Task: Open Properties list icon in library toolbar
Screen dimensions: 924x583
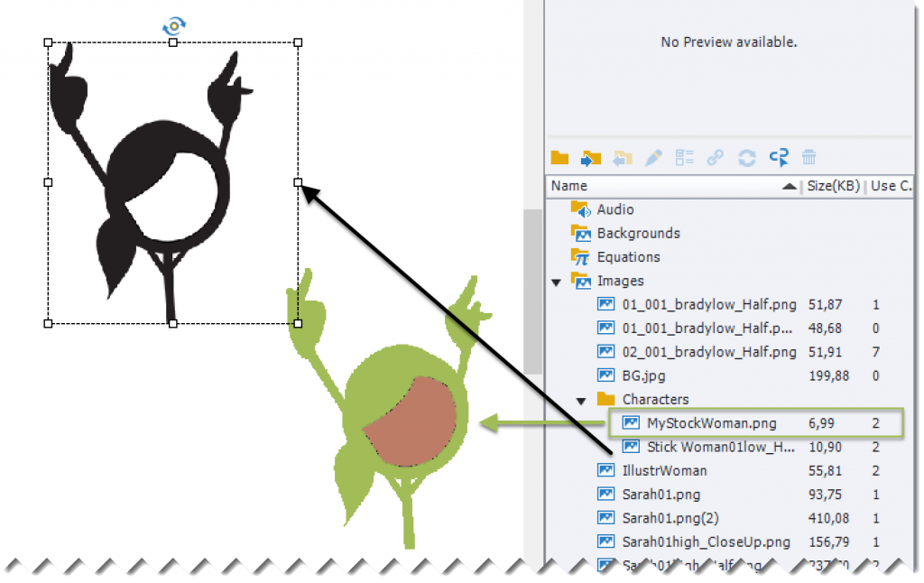Action: 685,158
